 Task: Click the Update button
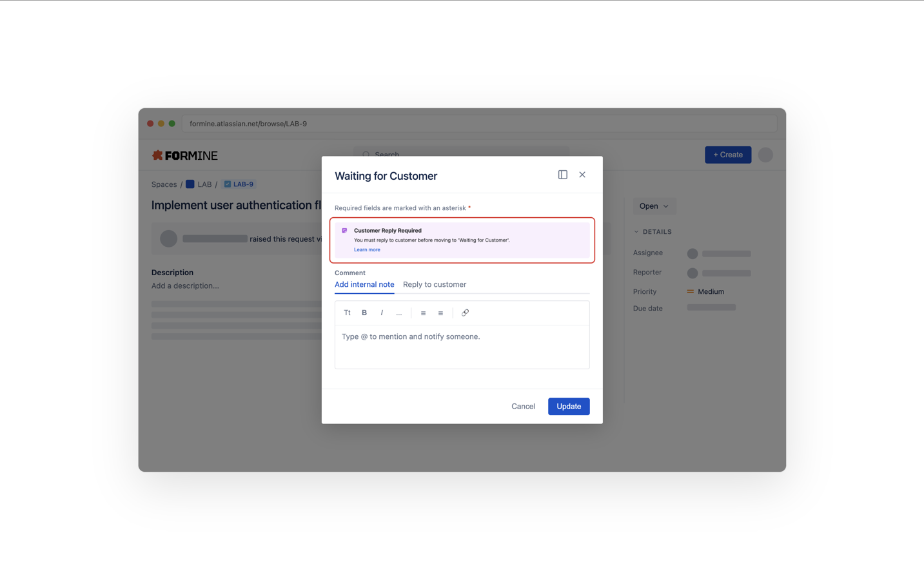[x=569, y=406]
